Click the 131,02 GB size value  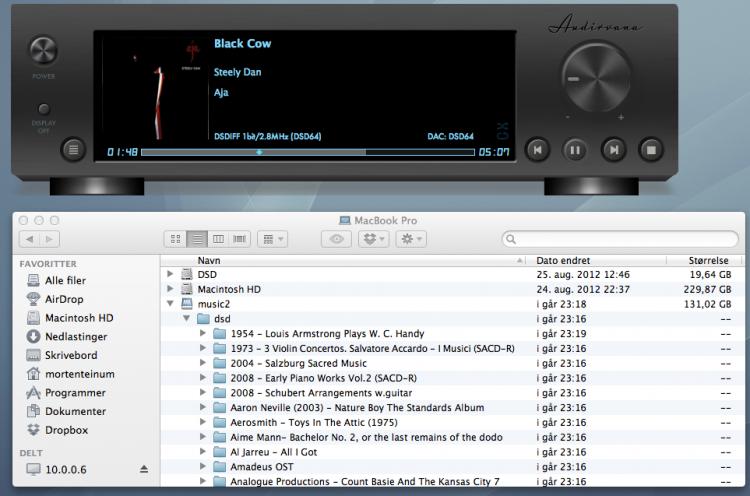[707, 304]
